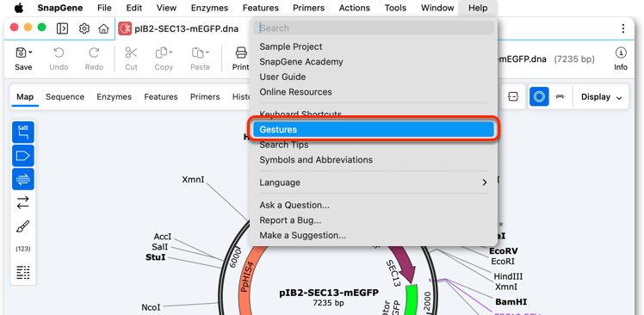The height and width of the screenshot is (315, 644).
Task: Open the Display options dropdown
Action: [601, 97]
